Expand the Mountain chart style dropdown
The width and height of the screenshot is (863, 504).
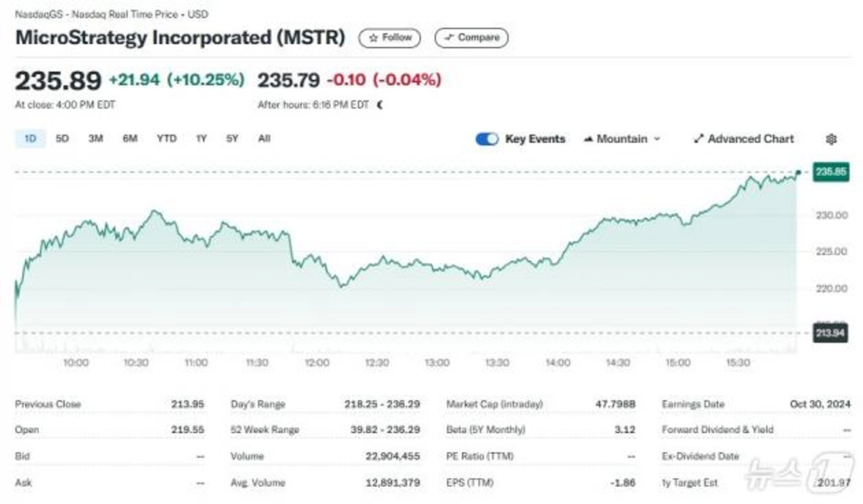(x=657, y=139)
